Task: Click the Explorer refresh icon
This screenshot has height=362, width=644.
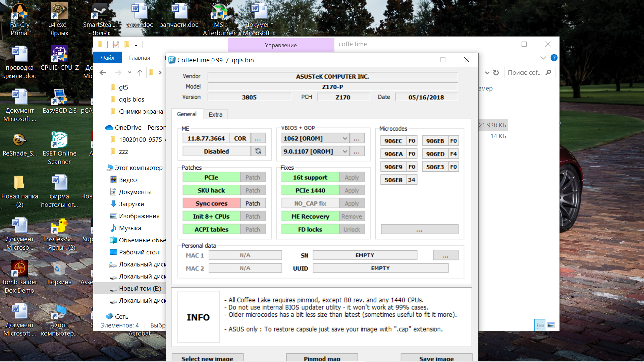Action: pos(496,73)
